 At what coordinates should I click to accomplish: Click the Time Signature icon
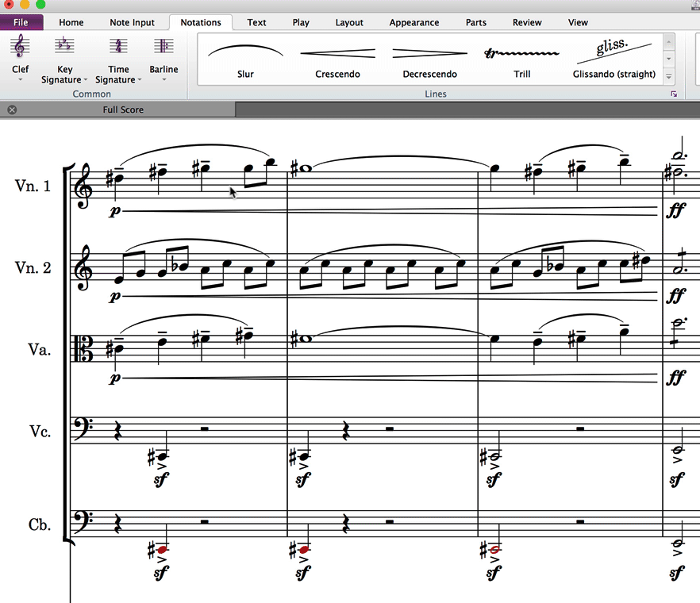(x=118, y=47)
